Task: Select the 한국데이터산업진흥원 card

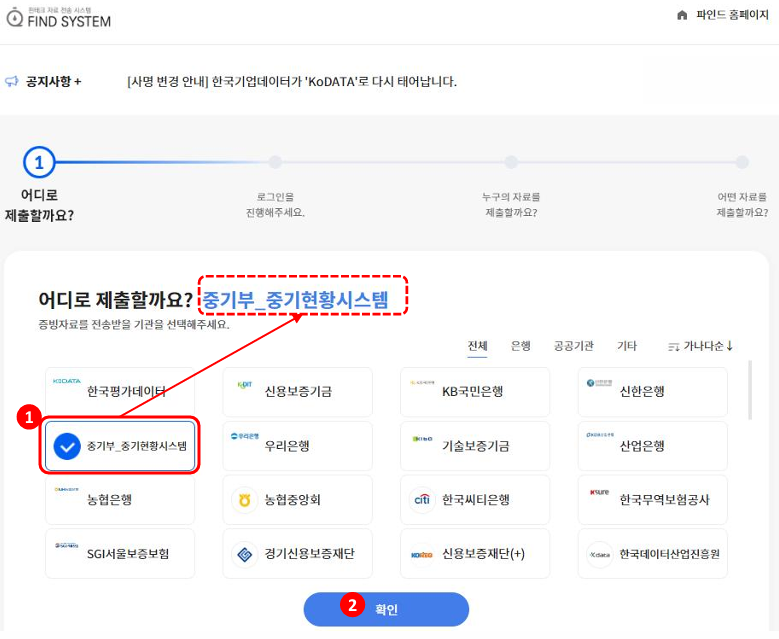Action: (652, 554)
